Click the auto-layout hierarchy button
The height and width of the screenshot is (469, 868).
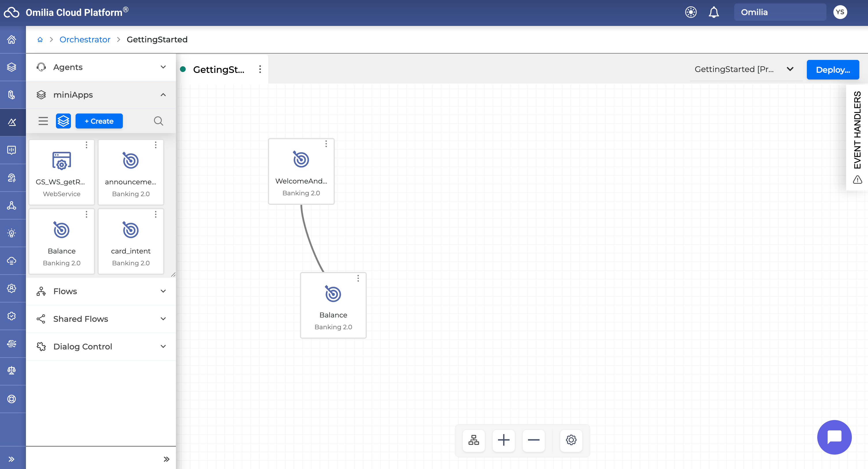click(x=474, y=440)
